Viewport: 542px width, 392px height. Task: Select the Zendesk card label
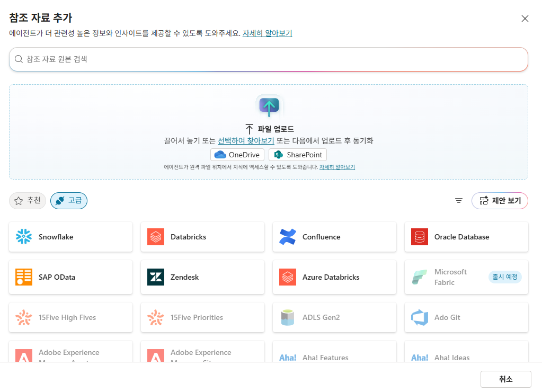pyautogui.click(x=184, y=277)
